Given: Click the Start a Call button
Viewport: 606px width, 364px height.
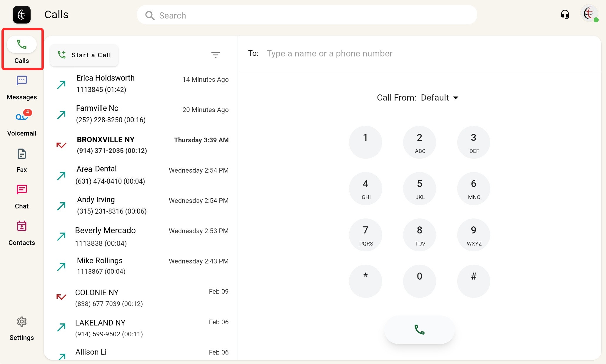Looking at the screenshot, I should tap(84, 55).
